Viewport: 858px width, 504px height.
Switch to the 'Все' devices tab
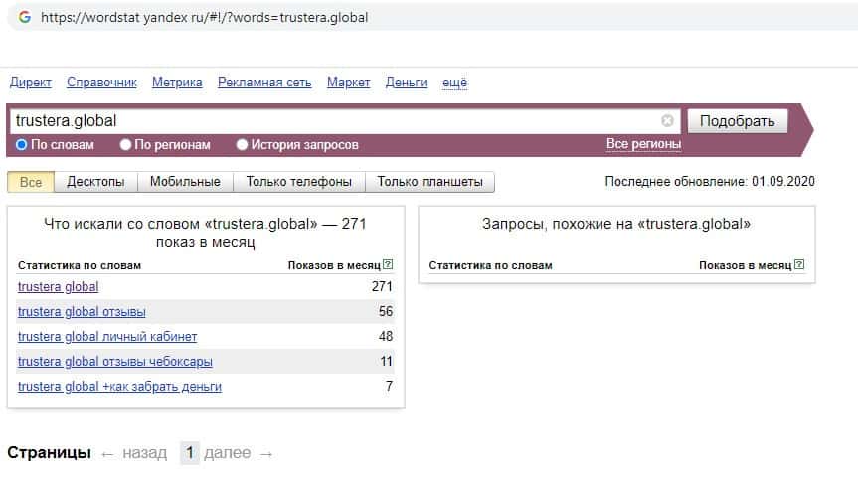click(31, 182)
